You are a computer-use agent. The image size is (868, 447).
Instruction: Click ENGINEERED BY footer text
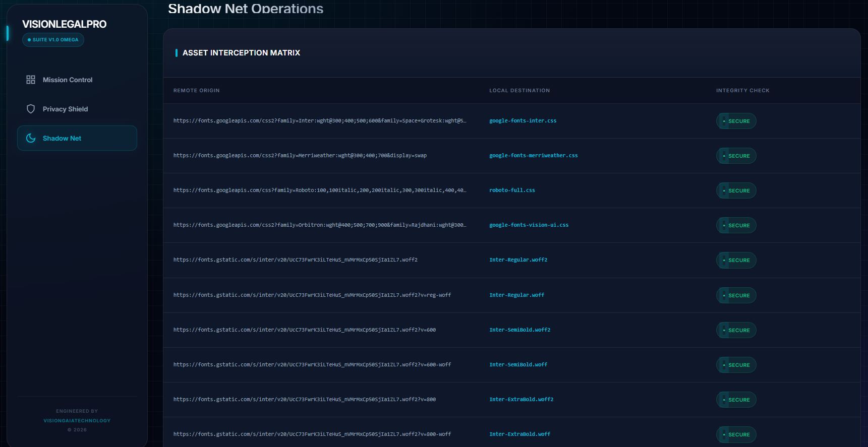pyautogui.click(x=77, y=411)
